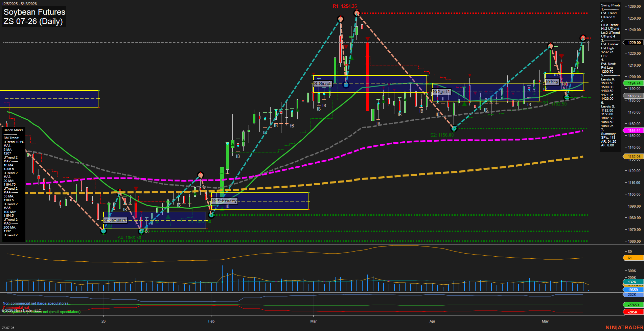644x331 pixels.
Task: Click the M:February monthly range label
Action: (x=225, y=201)
